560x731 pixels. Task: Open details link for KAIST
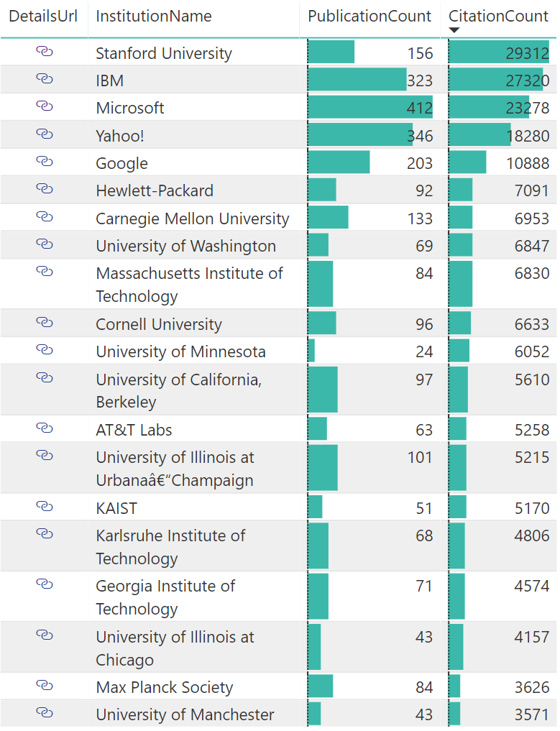pos(44,507)
